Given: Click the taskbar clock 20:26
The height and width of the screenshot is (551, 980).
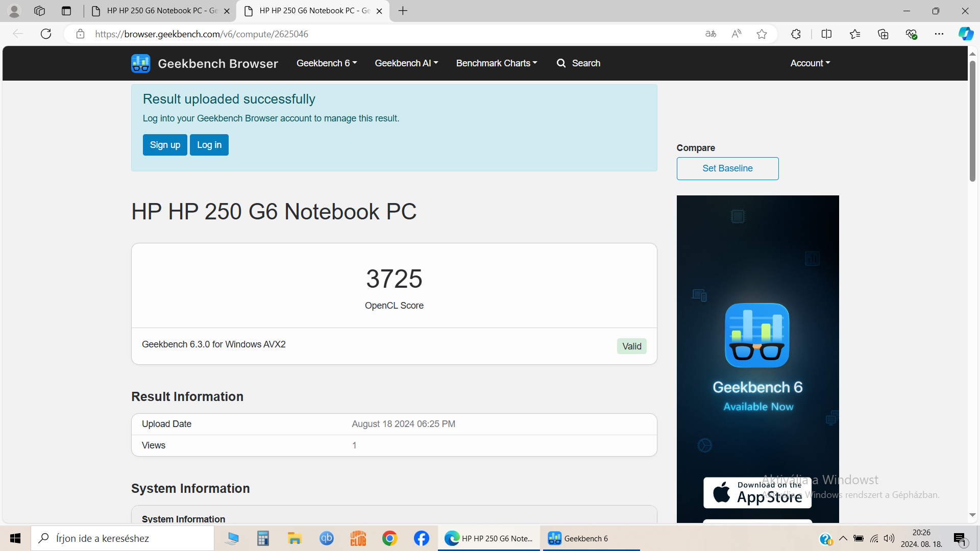Looking at the screenshot, I should pos(921,533).
